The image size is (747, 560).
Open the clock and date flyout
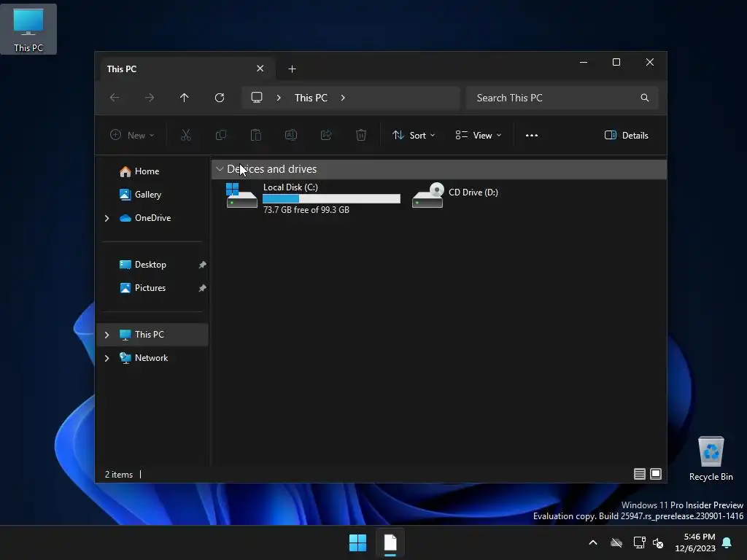click(x=695, y=542)
